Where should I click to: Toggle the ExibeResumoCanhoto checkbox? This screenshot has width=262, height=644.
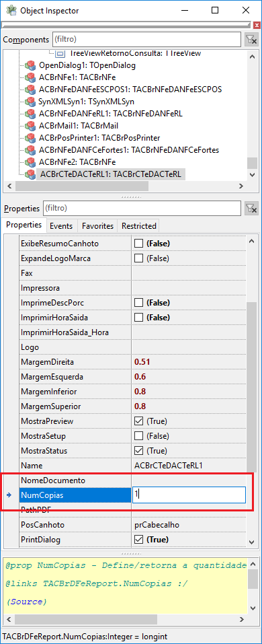(x=139, y=244)
